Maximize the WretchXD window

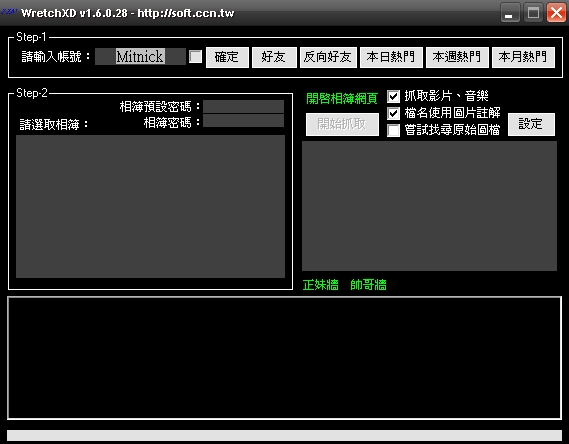[533, 13]
